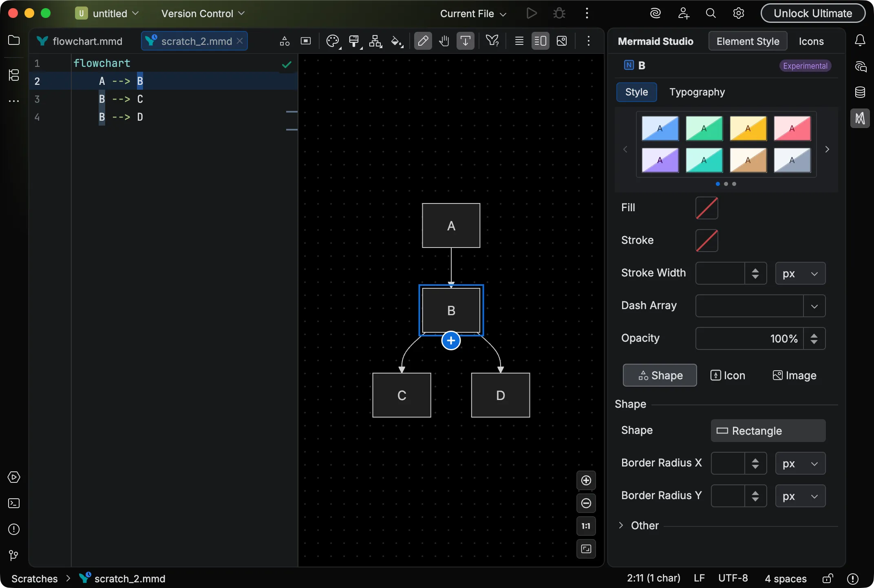The width and height of the screenshot is (874, 588).
Task: Open the Database tool window on the right sidebar
Action: pyautogui.click(x=860, y=92)
